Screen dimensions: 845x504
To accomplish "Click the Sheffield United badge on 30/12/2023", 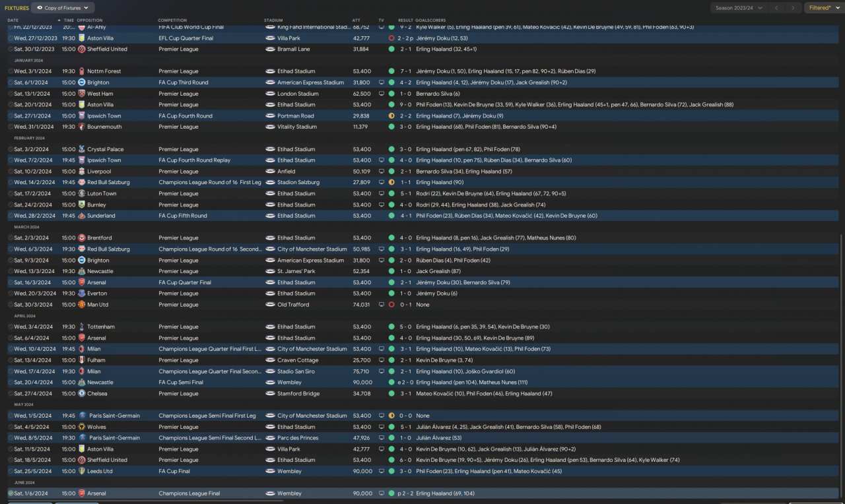I will [82, 49].
